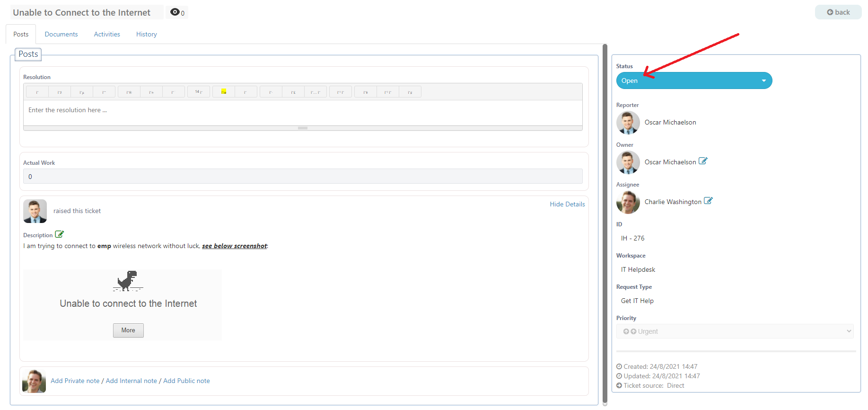
Task: Click into the Actual Work field
Action: pos(303,177)
